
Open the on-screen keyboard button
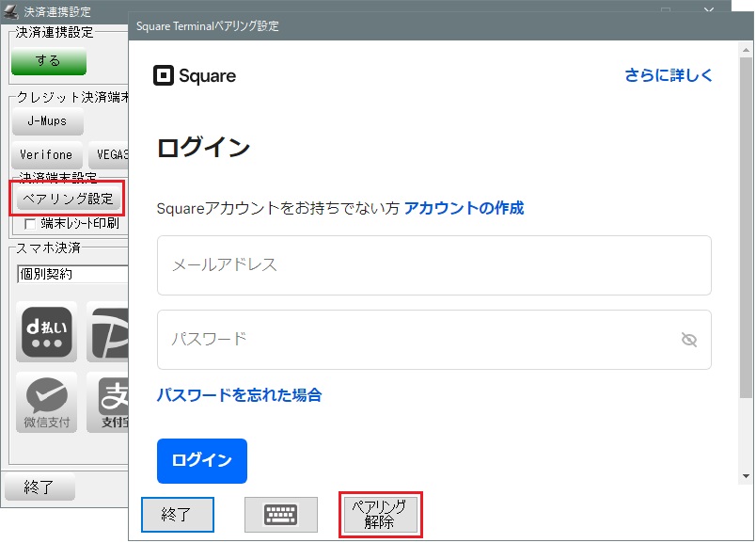280,514
